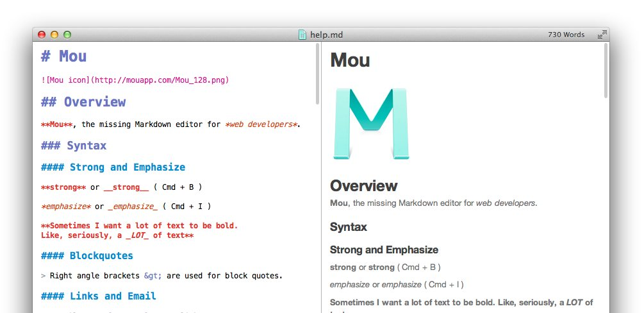Click the Mou icon image URL line
The width and height of the screenshot is (644, 313).
click(135, 80)
